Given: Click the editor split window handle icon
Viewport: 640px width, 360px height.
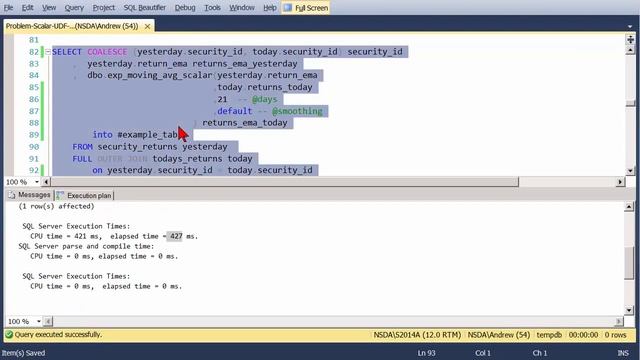Looking at the screenshot, I should point(630,39).
